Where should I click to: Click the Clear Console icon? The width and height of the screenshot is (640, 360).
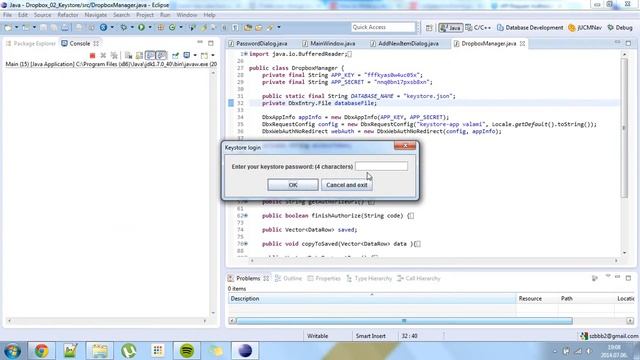click(128, 55)
